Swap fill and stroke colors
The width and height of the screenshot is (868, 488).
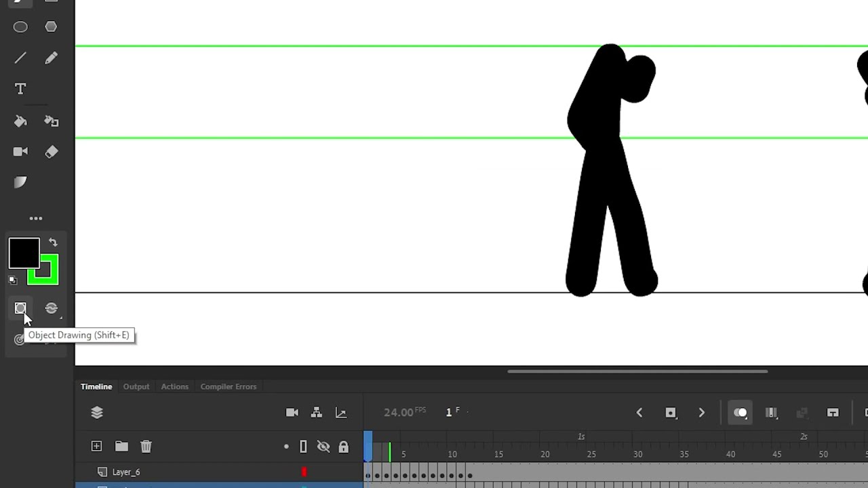click(53, 242)
